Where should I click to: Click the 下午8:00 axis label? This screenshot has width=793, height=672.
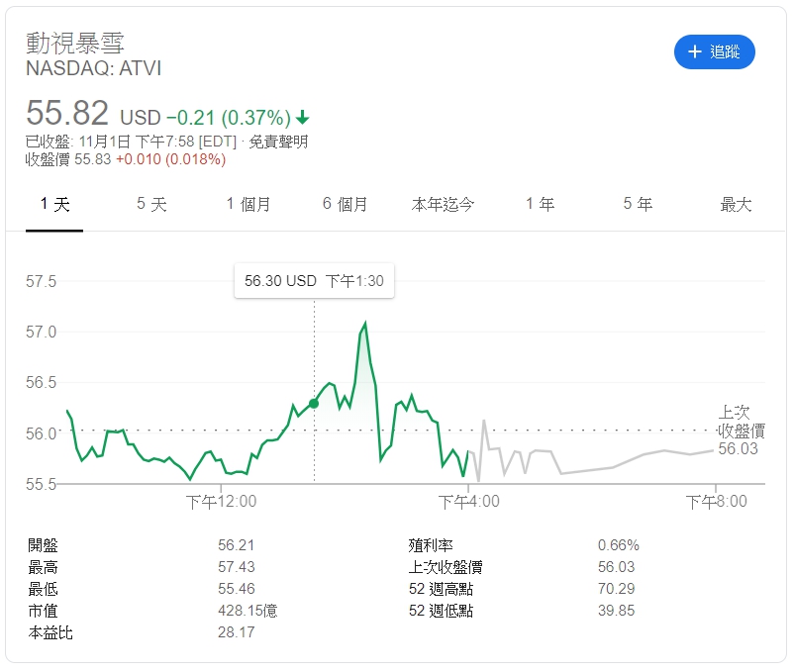716,502
